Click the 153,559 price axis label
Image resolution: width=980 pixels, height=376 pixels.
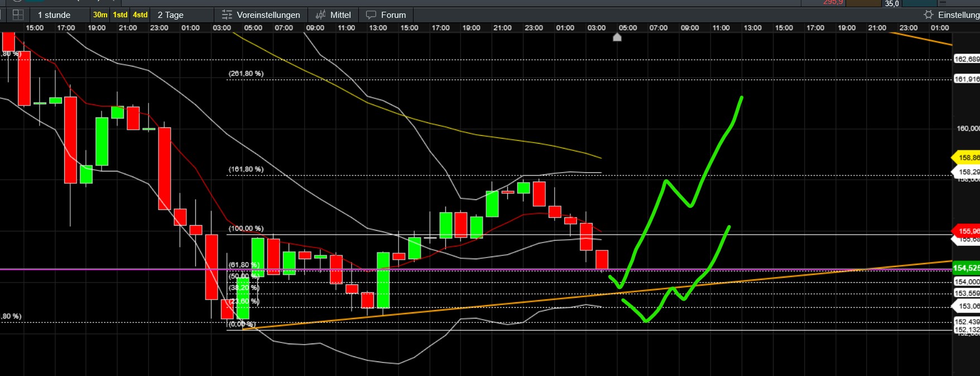pos(967,293)
